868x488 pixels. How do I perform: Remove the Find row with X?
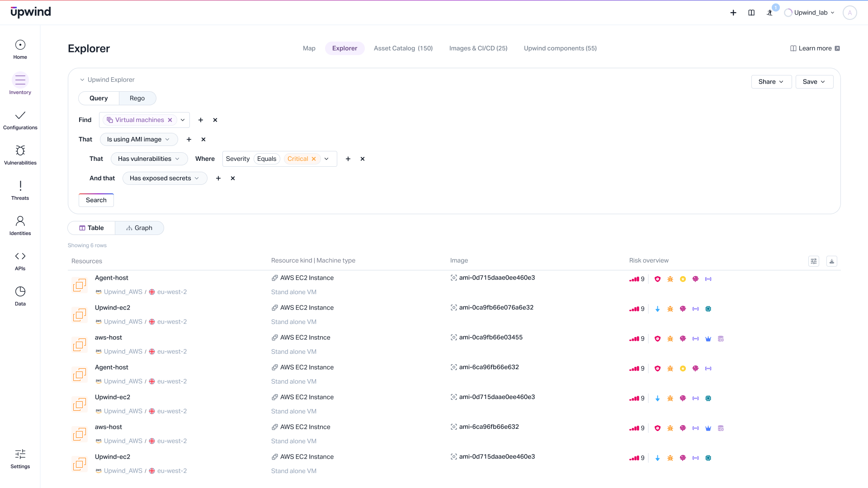coord(215,120)
